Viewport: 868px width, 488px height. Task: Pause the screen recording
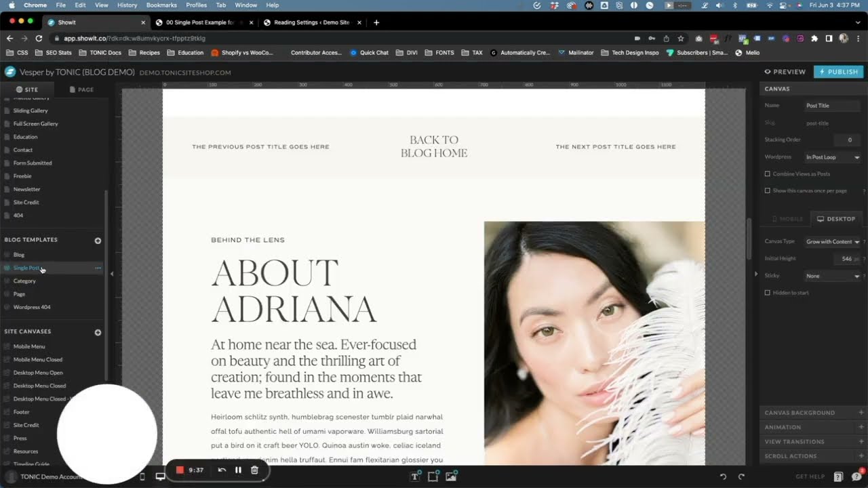coord(238,470)
